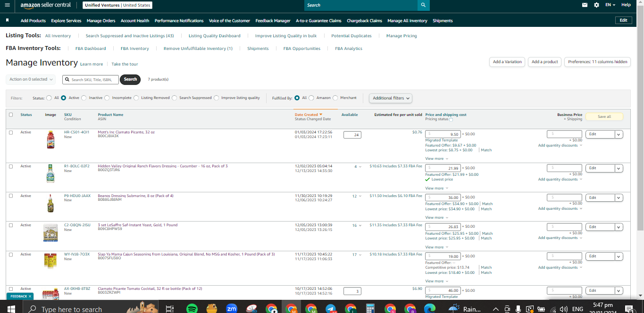Open the taskbar weather widget

click(x=465, y=309)
